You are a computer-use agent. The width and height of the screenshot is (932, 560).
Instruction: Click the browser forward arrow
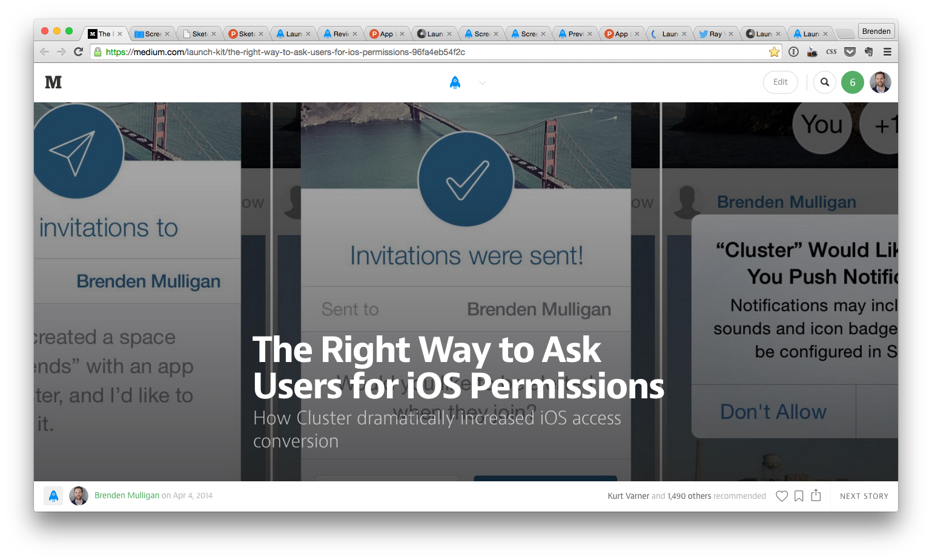coord(61,52)
